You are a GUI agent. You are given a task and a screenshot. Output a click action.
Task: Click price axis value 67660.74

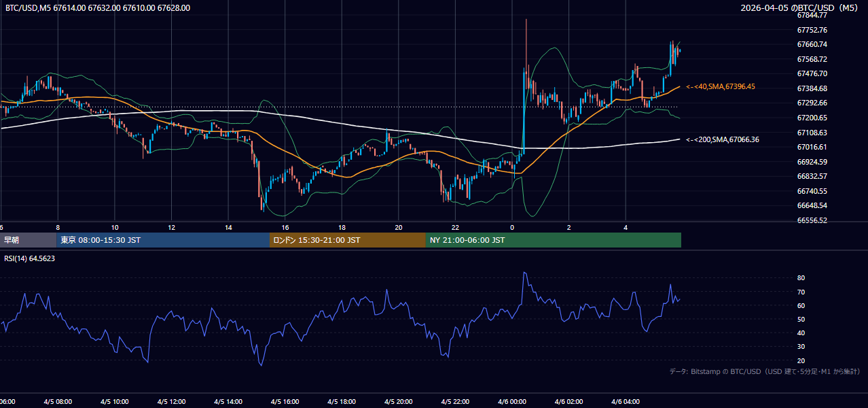(812, 44)
